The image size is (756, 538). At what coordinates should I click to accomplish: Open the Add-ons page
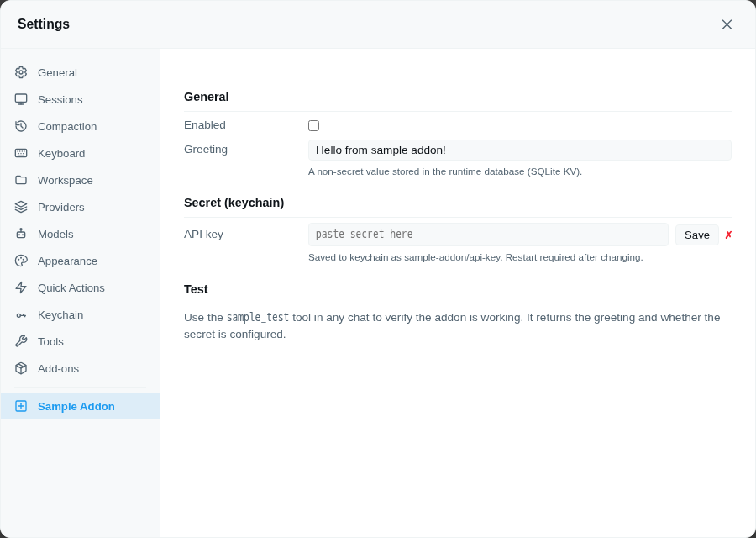point(80,369)
